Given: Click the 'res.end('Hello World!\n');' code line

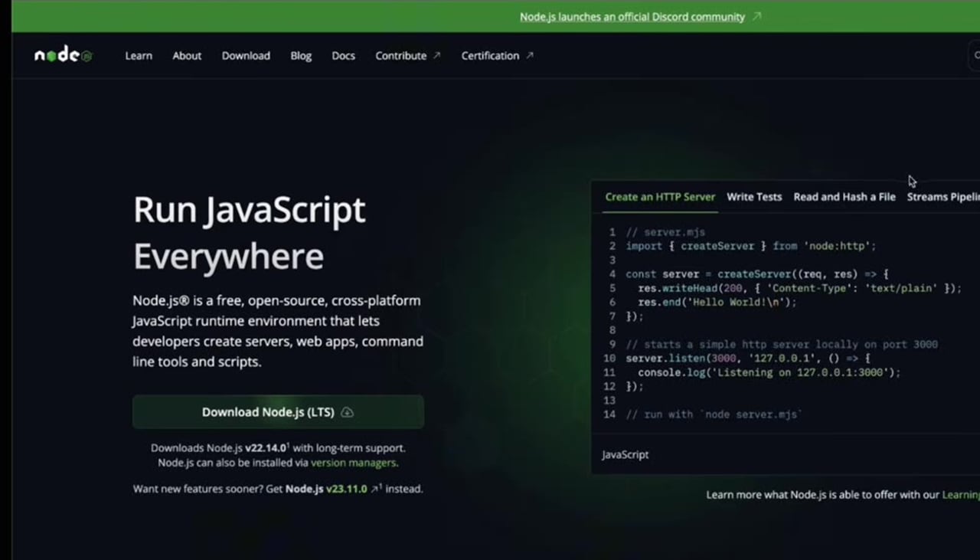Looking at the screenshot, I should (x=717, y=302).
